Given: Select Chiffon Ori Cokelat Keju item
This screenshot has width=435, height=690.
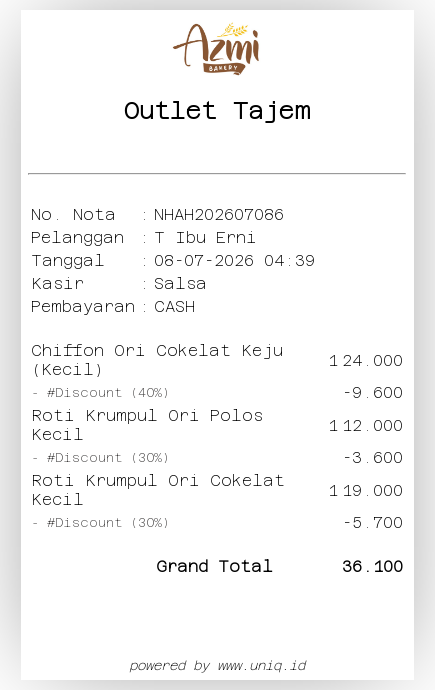Looking at the screenshot, I should coord(157,360).
